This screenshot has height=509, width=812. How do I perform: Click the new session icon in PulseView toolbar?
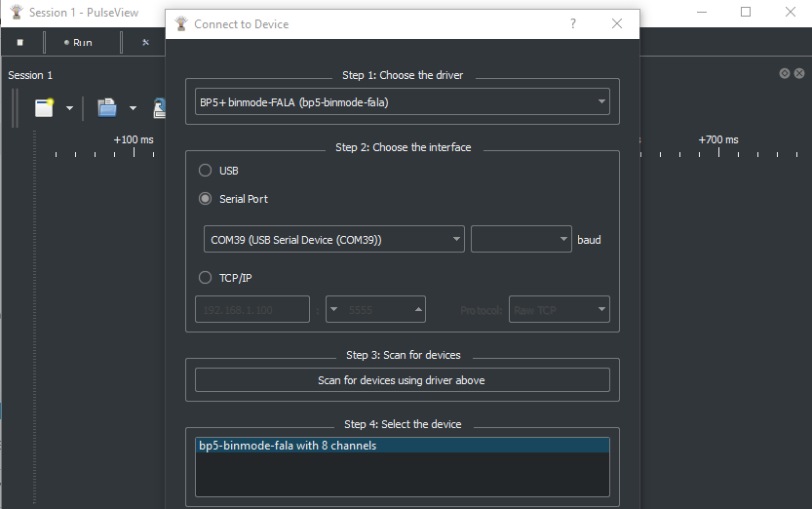[44, 107]
